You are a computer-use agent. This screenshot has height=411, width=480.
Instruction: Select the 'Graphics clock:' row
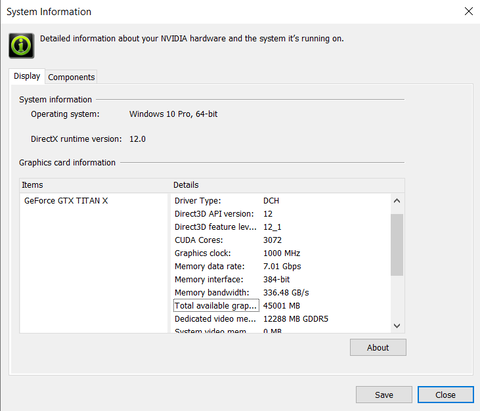pos(281,253)
